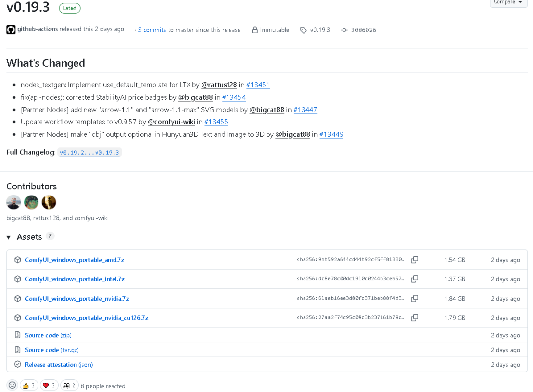Add a thumbs up reaction
533x392 pixels.
29,385
